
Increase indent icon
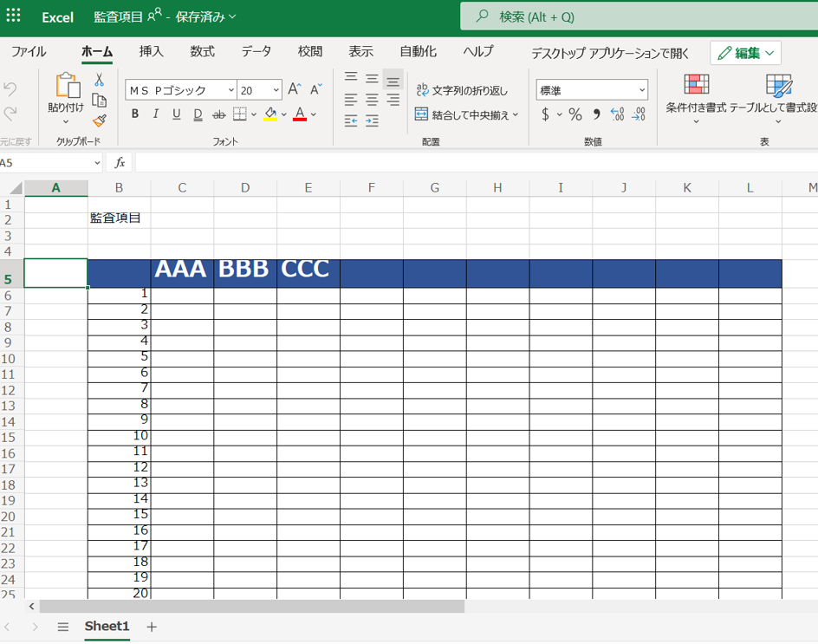372,121
